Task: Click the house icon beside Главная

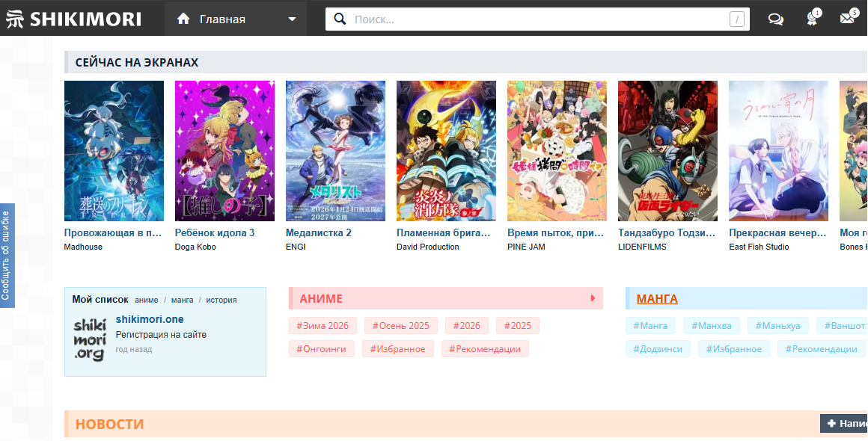Action: point(183,19)
